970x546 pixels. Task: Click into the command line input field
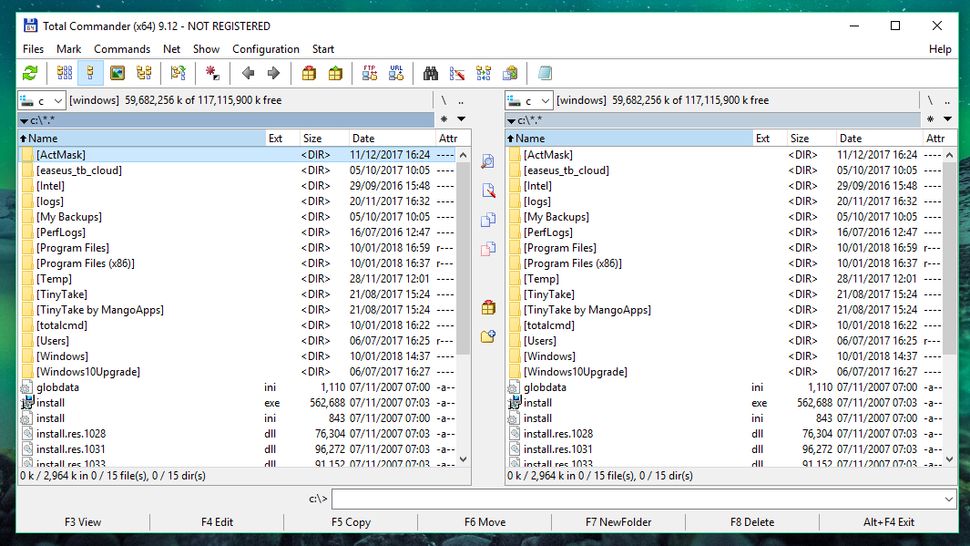point(636,498)
